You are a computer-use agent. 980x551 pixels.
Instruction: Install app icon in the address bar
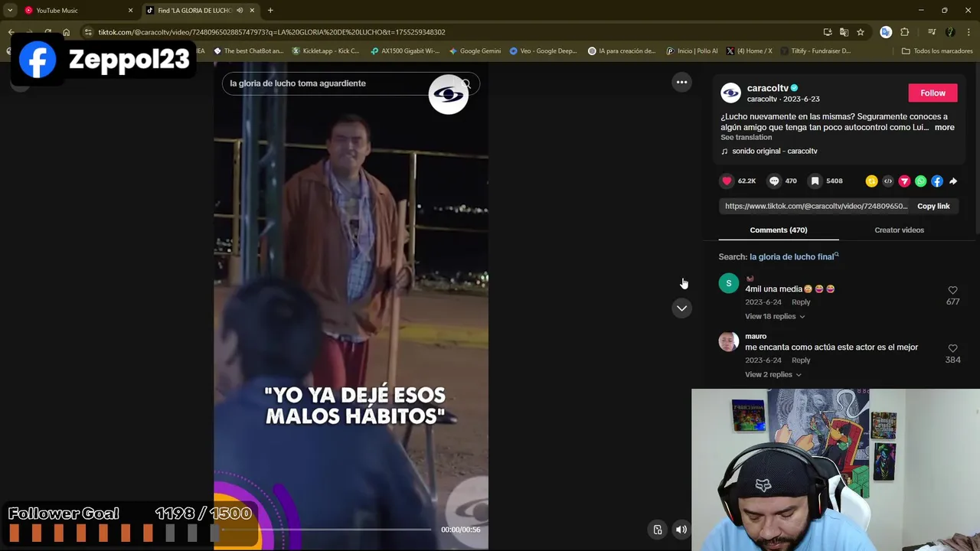point(828,32)
